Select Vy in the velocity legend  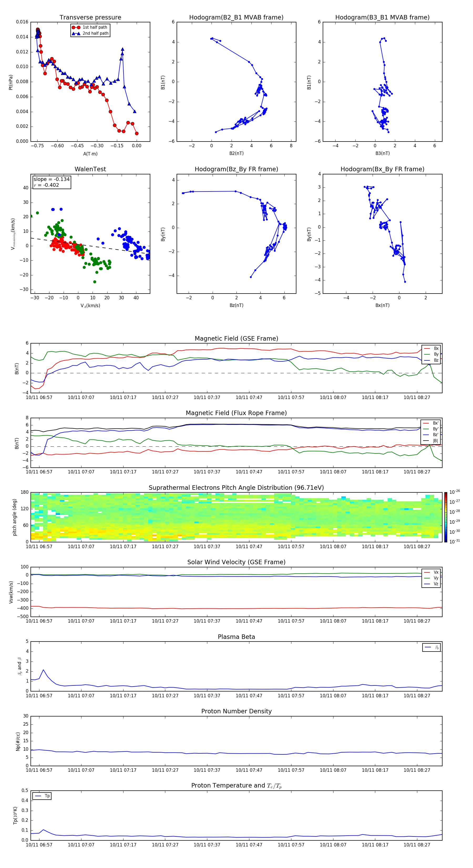[x=431, y=578]
